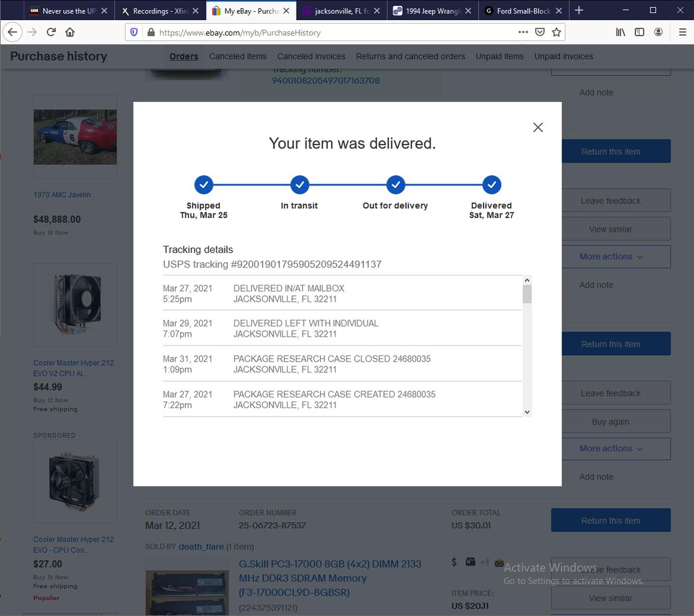
Task: Close the jacksonville, FL tab
Action: (x=377, y=11)
